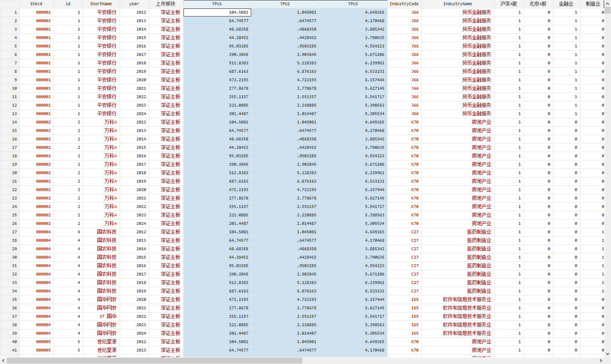Click the 沪深A股 column header
Image resolution: width=611 pixels, height=364 pixels.
coord(508,4)
